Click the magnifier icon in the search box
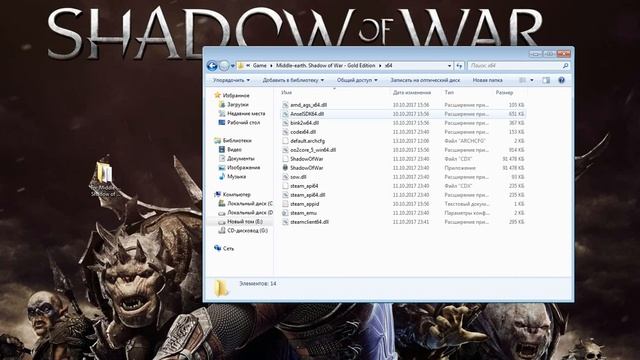Screen dimensions: 640x360 (565, 66)
